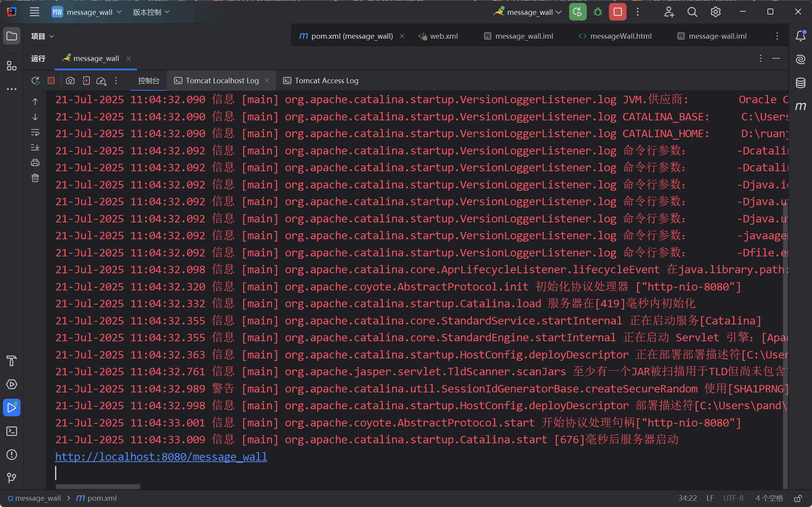Open Notifications bell panel
The width and height of the screenshot is (812, 507).
coord(800,36)
